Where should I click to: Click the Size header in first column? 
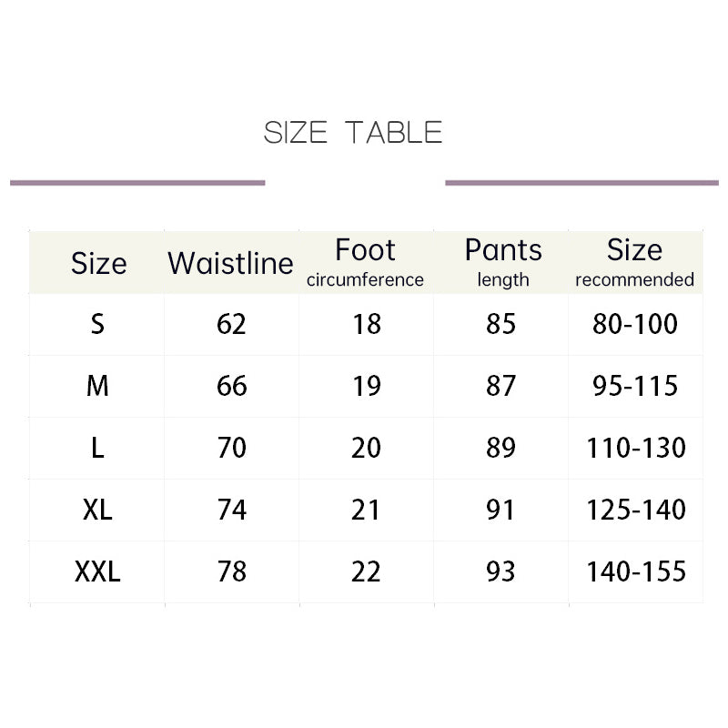(x=98, y=264)
